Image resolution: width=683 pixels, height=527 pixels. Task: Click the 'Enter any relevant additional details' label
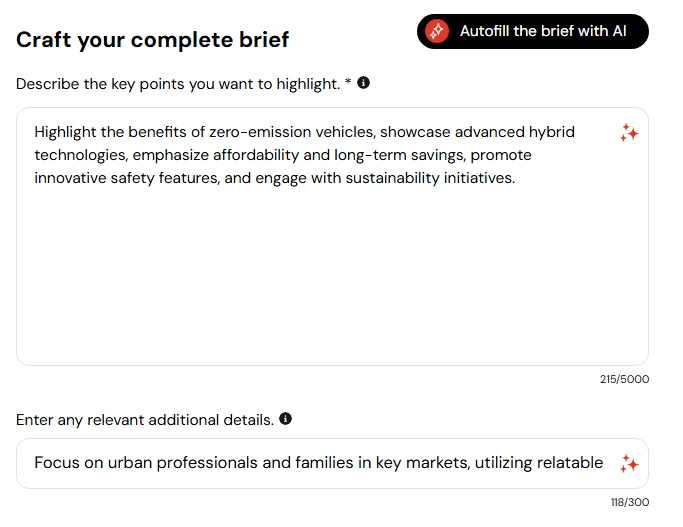pos(145,420)
